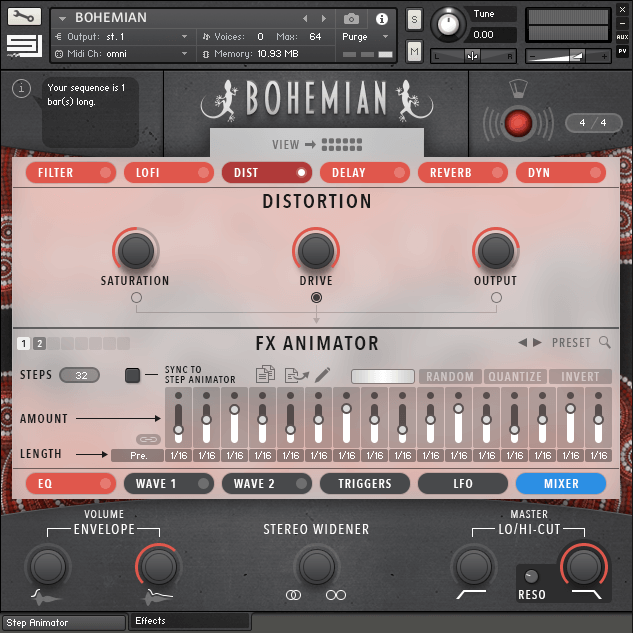Click the pencil draw icon in FX Animator

(322, 376)
